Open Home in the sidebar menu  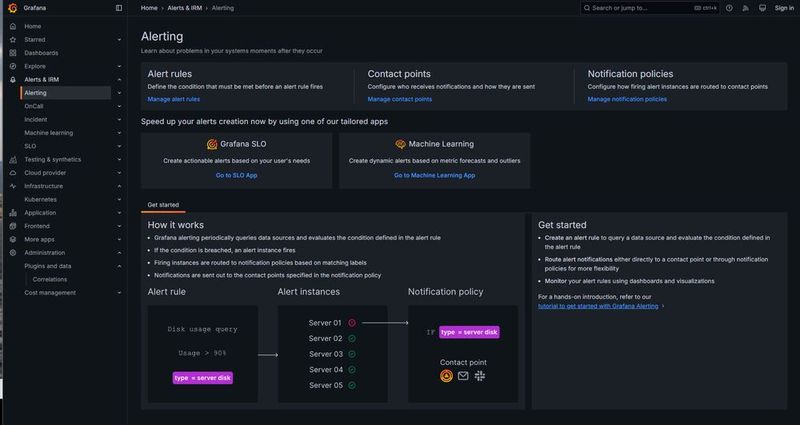[33, 26]
